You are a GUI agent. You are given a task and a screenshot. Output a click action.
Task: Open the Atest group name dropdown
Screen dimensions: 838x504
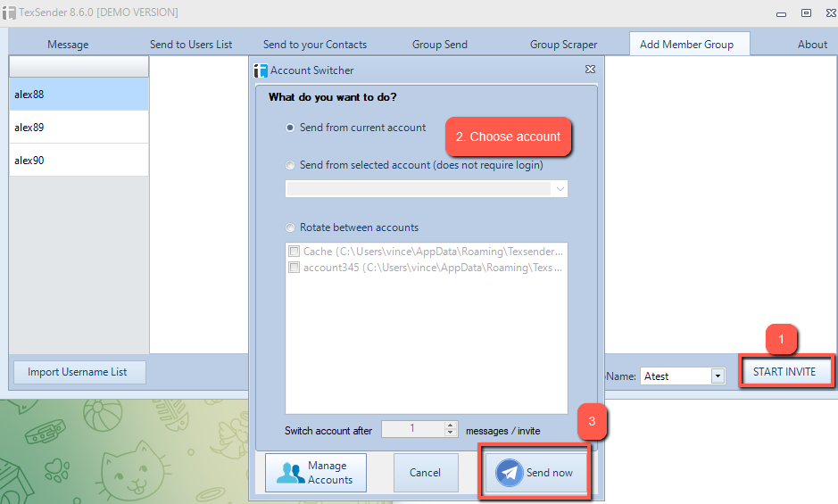coord(718,376)
